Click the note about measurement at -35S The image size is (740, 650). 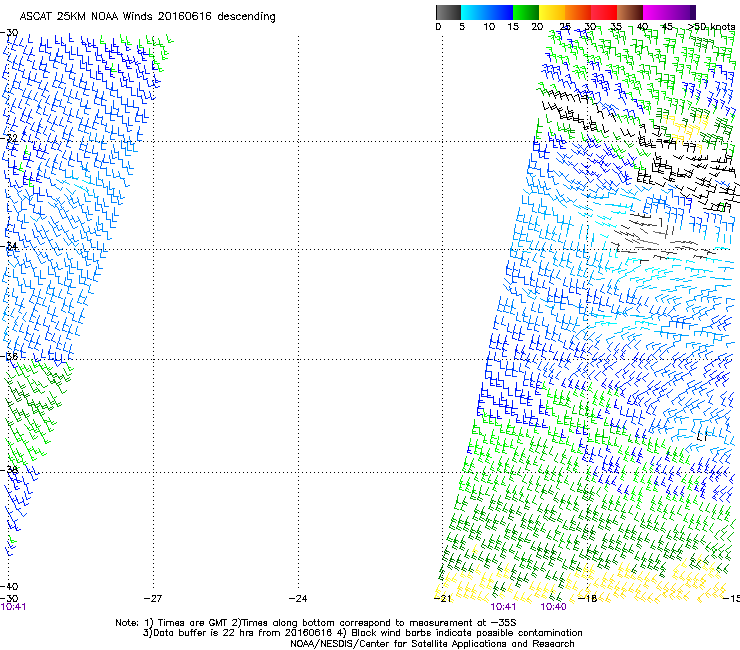379,623
